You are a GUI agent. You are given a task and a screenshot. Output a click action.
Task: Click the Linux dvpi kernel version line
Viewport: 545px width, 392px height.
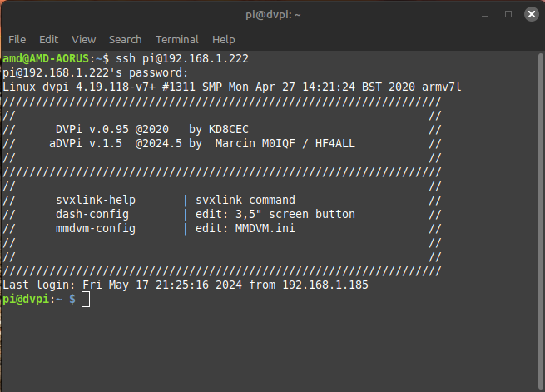click(x=232, y=87)
